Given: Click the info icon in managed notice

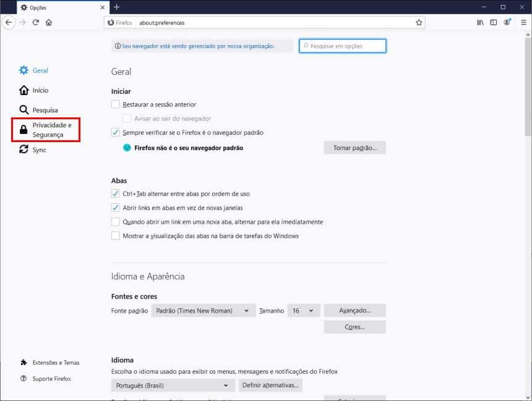Looking at the screenshot, I should tap(118, 46).
